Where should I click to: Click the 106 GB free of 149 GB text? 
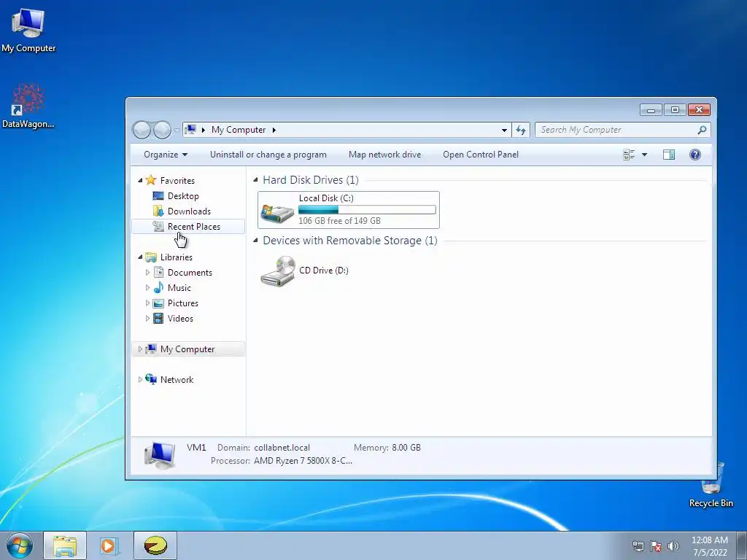point(339,220)
